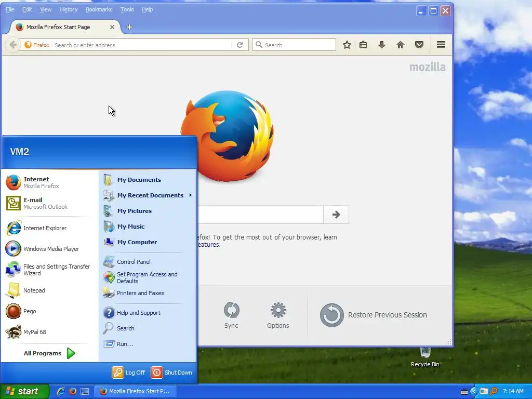
Task: Open the File menu
Action: [x=10, y=9]
